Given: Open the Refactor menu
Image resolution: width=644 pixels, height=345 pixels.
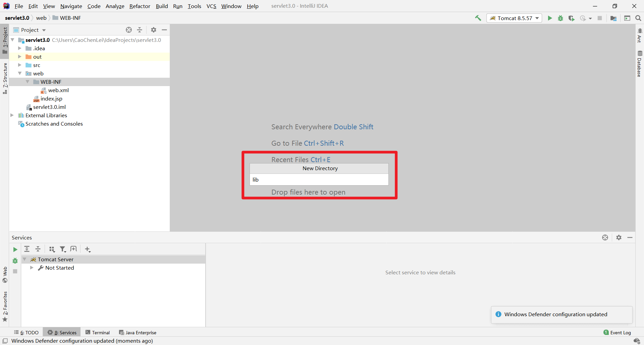Looking at the screenshot, I should point(140,6).
